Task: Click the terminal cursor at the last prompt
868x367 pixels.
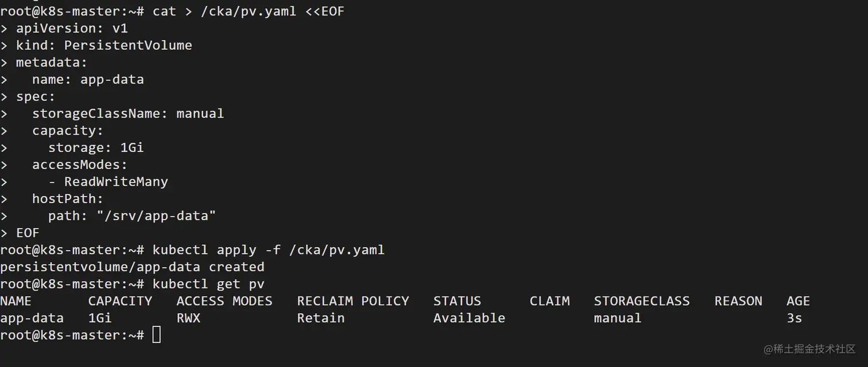Action: (157, 335)
